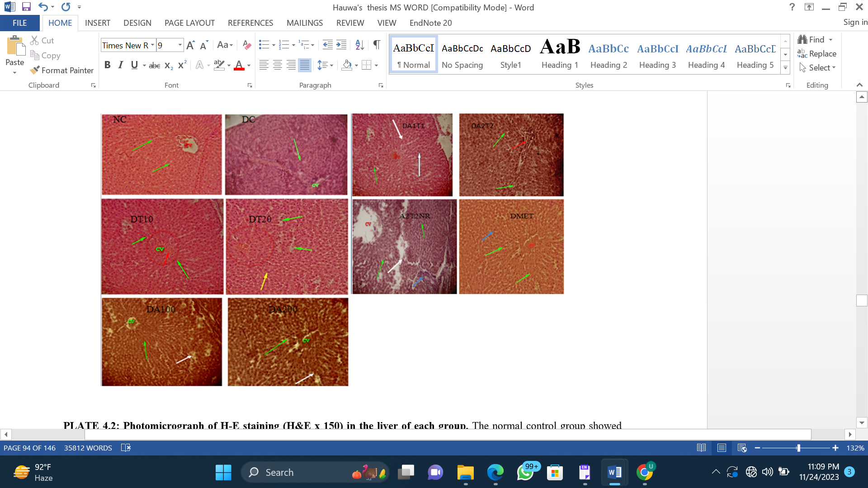Toggle Show/Hide paragraph marks
Screen dimensions: 868x488
click(377, 45)
